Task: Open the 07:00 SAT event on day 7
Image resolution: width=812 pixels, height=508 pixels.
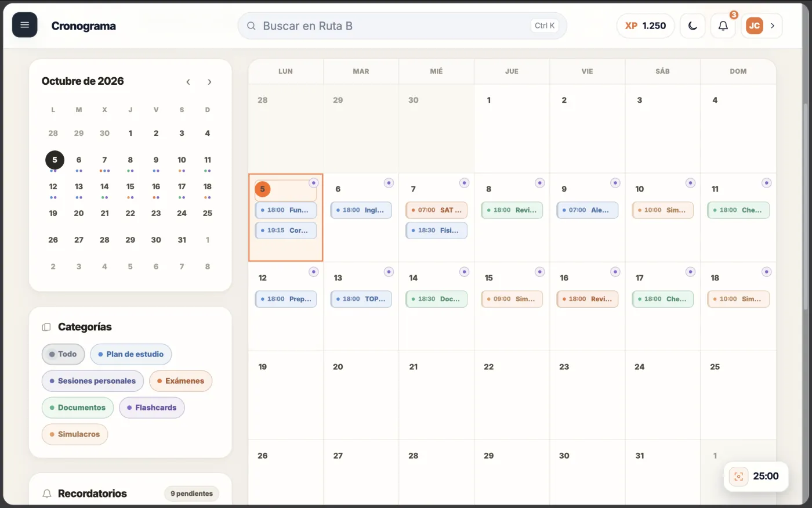Action: [437, 210]
